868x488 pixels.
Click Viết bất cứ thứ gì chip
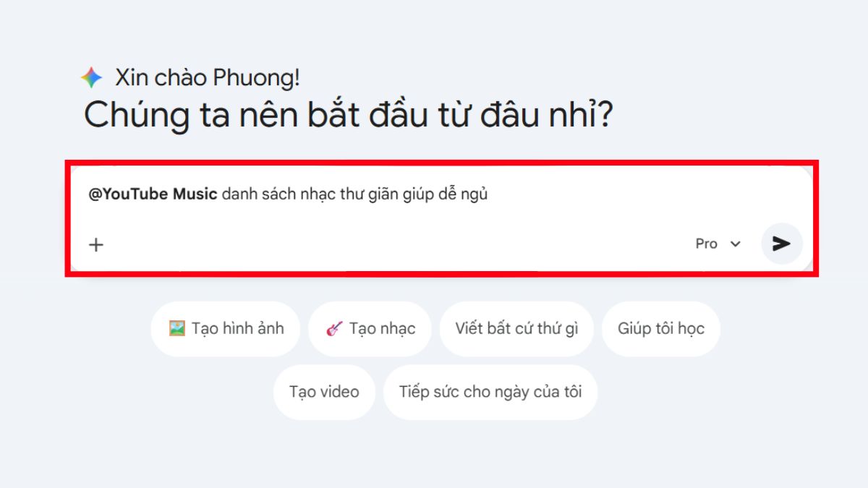coord(516,328)
